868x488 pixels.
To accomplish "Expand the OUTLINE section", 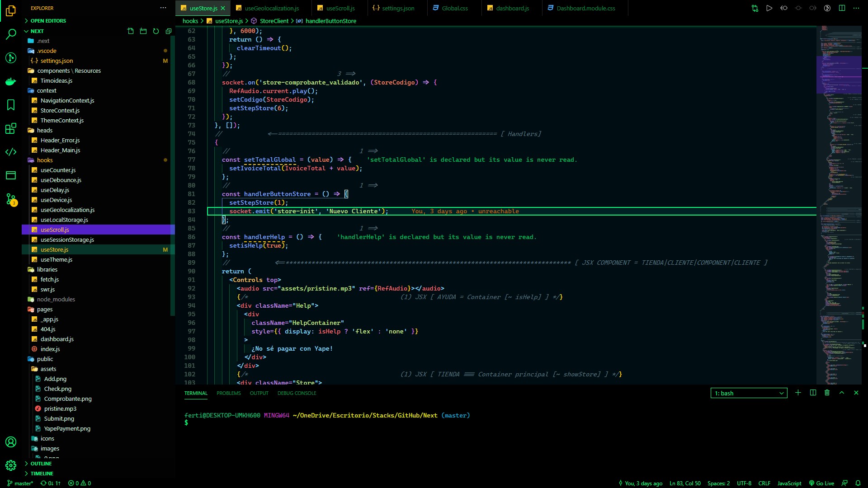I will pos(41,464).
